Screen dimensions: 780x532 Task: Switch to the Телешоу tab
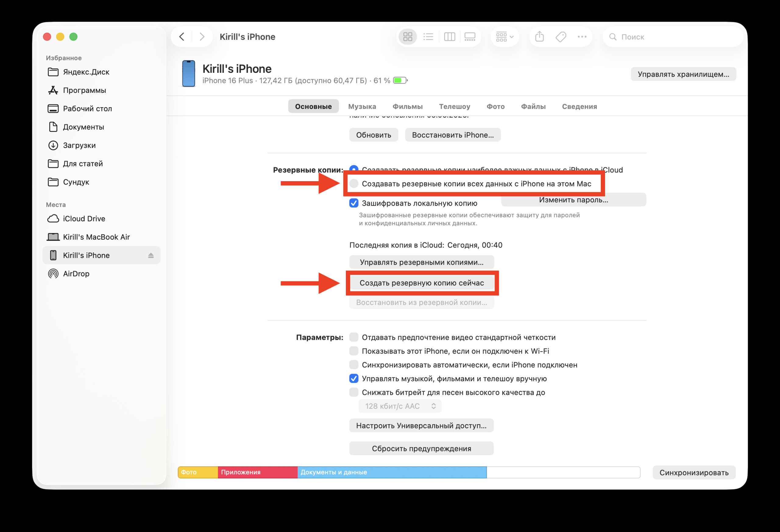coord(454,106)
